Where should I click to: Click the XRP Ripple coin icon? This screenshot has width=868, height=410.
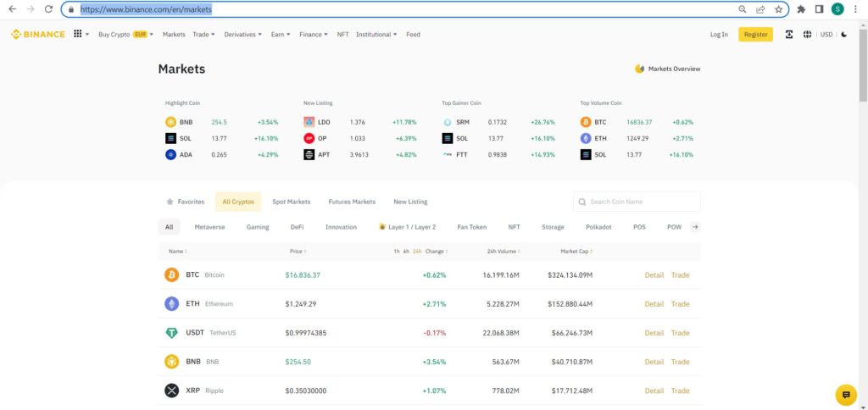click(171, 391)
